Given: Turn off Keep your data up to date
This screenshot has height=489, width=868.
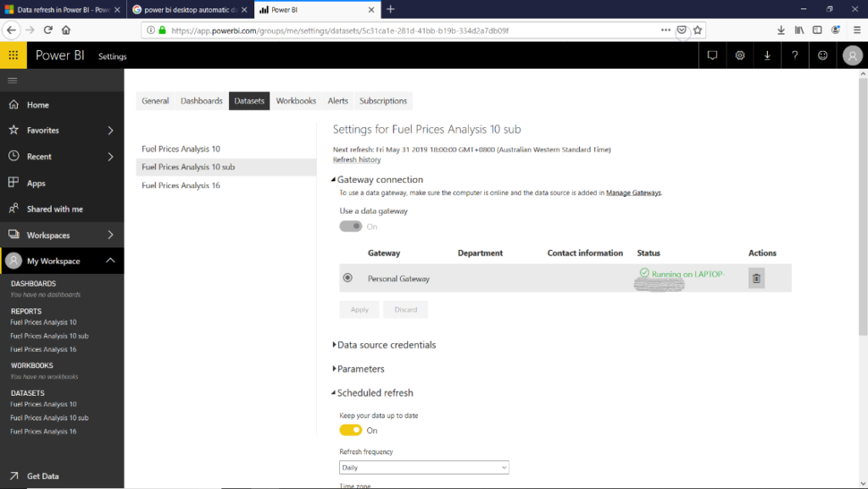Looking at the screenshot, I should click(x=350, y=431).
